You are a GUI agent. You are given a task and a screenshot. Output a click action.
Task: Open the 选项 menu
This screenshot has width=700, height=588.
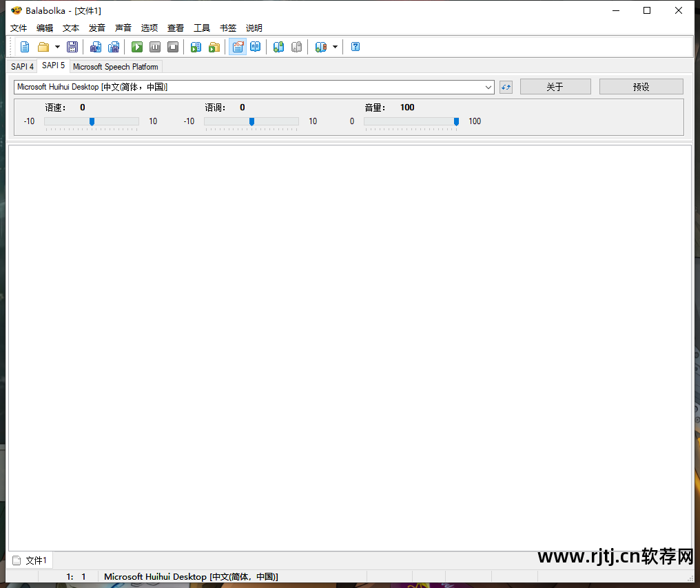[x=150, y=28]
